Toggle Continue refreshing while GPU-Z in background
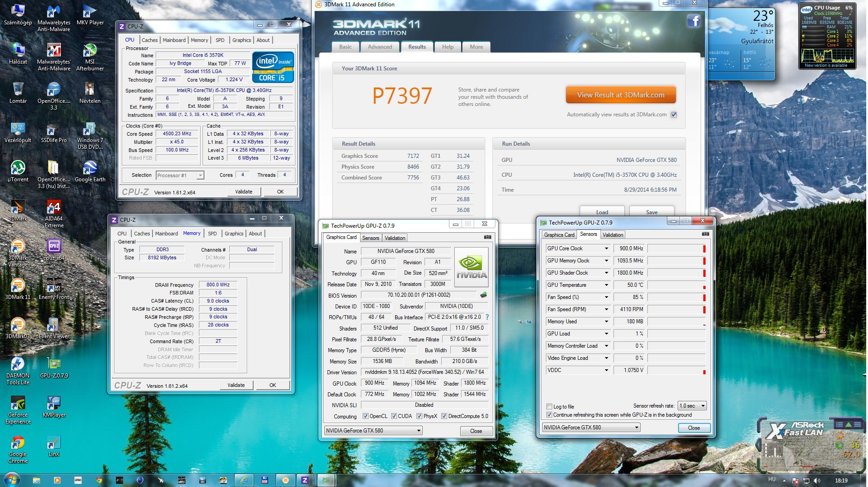Screen dimensions: 868x487 coord(549,415)
